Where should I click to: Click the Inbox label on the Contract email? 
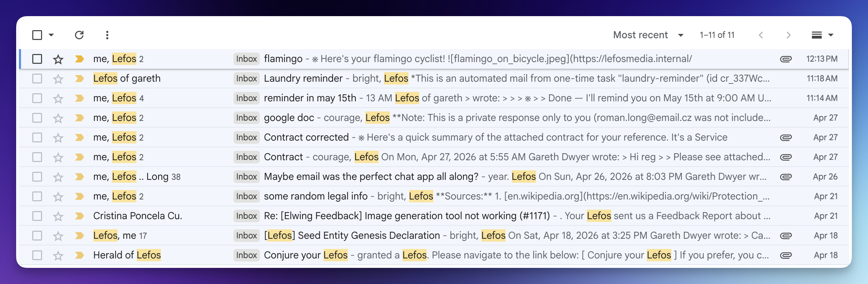coord(246,157)
